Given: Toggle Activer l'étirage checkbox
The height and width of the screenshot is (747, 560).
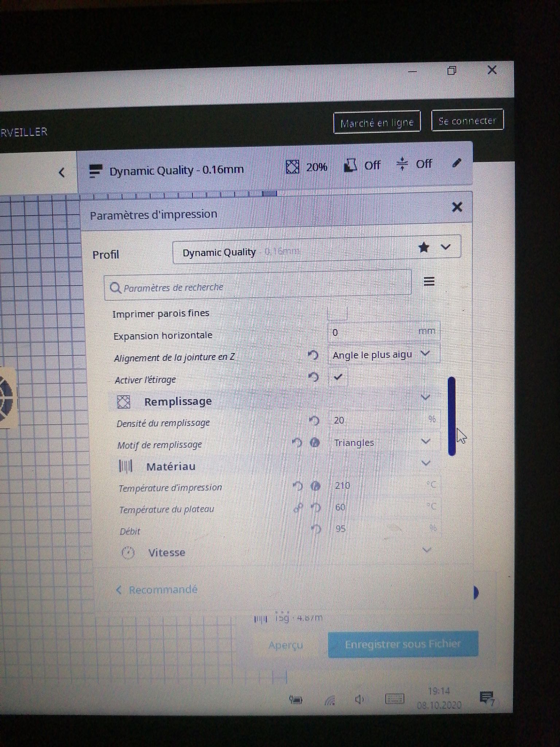Looking at the screenshot, I should (338, 377).
